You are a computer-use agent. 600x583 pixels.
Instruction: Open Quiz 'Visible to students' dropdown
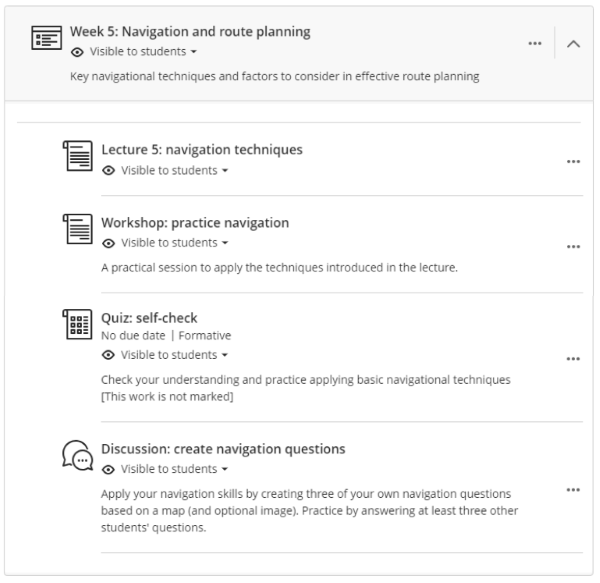click(174, 355)
